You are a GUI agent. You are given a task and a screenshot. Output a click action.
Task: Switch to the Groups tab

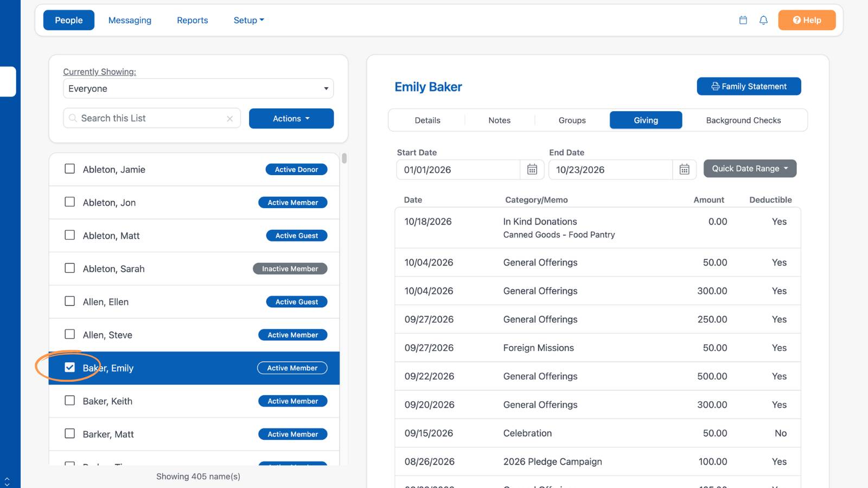(x=572, y=120)
